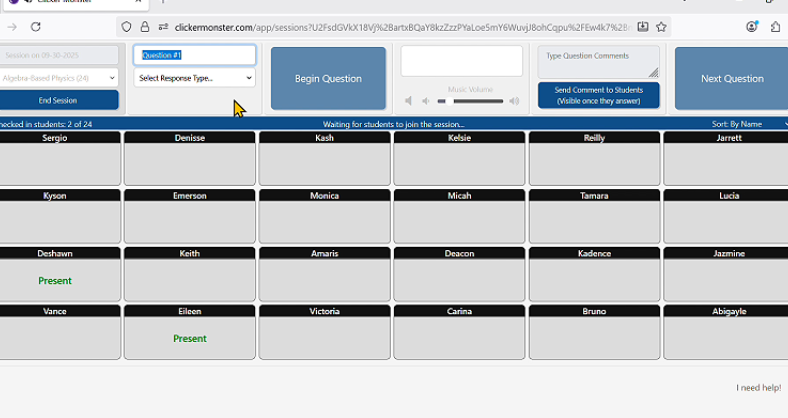Open the Select Response Type dropdown

pyautogui.click(x=194, y=78)
